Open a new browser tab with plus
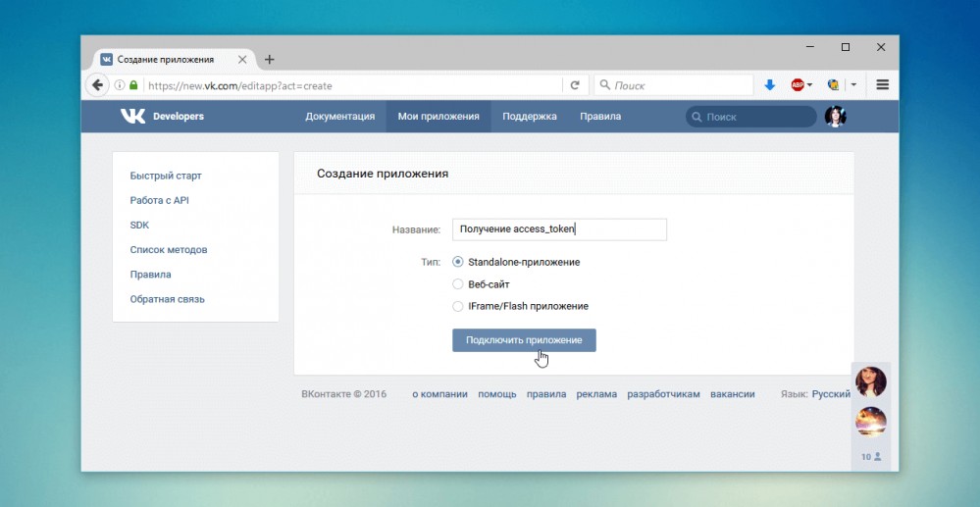 pyautogui.click(x=270, y=60)
